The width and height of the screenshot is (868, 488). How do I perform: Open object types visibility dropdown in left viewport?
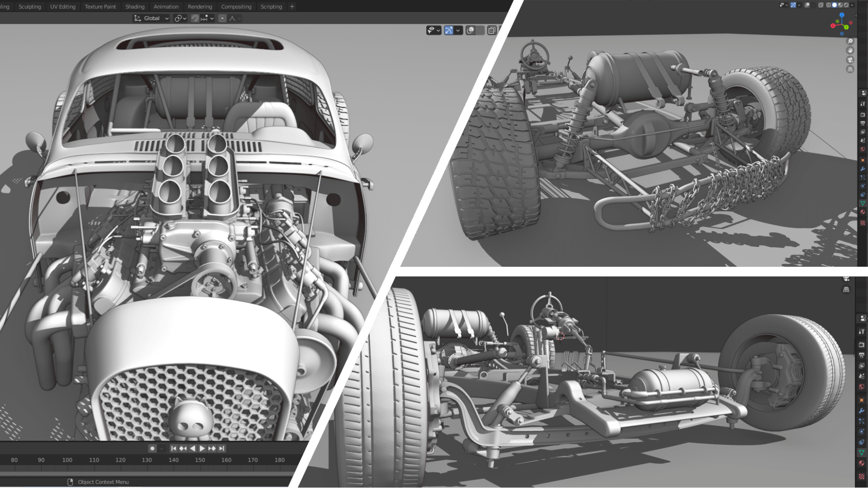(434, 30)
